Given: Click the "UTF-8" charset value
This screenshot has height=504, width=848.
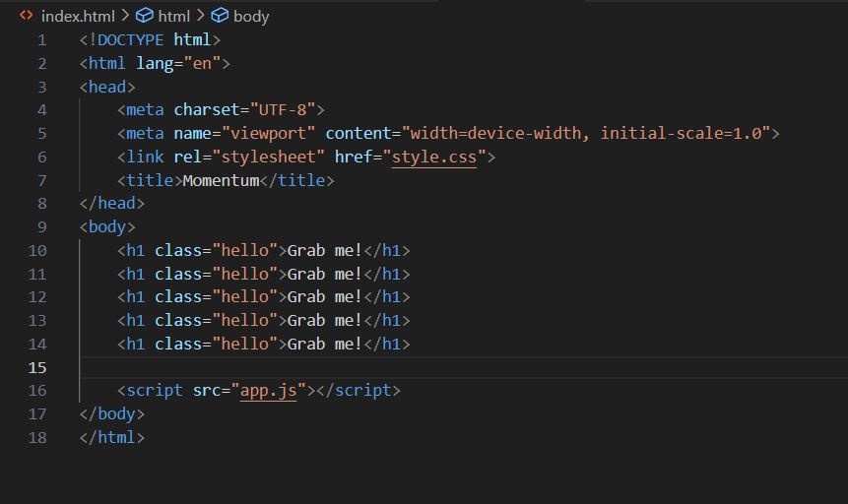Looking at the screenshot, I should [x=283, y=110].
